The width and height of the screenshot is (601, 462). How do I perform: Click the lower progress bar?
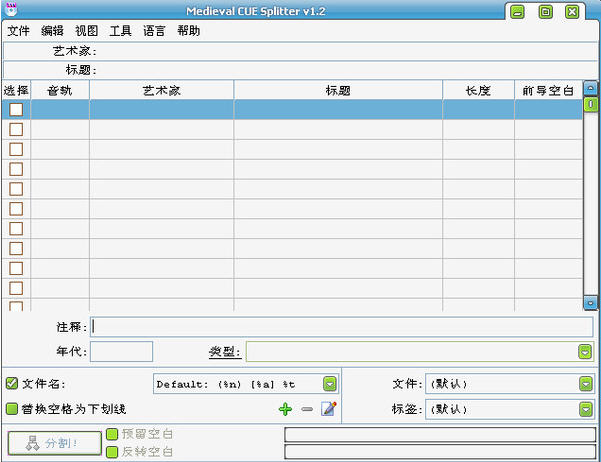click(440, 452)
